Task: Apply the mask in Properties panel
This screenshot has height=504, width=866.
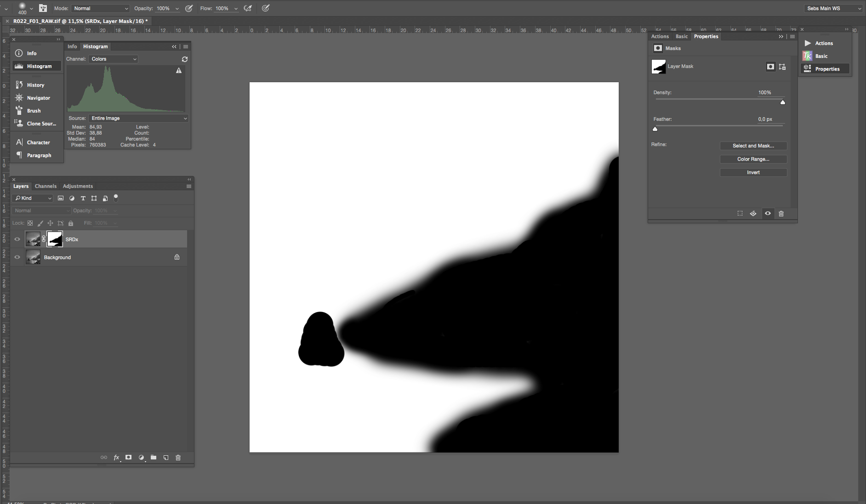Action: pos(753,214)
